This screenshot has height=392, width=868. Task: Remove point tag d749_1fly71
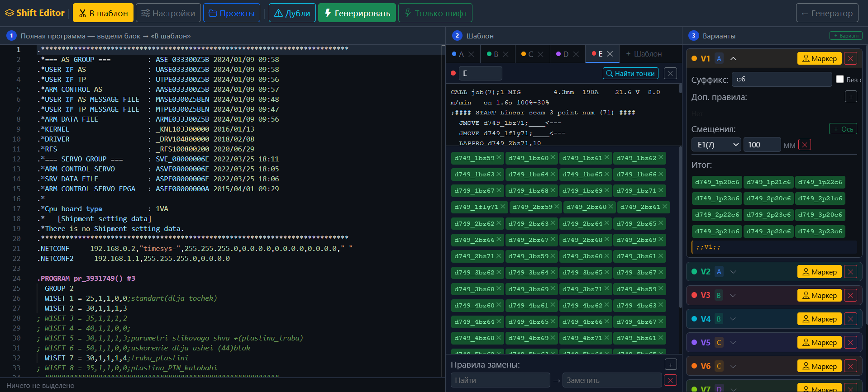click(x=503, y=206)
